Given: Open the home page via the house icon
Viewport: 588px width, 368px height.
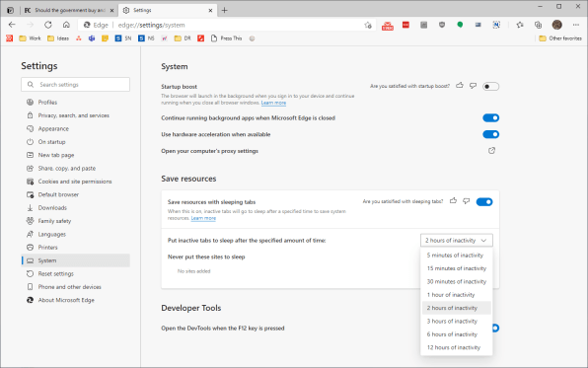Looking at the screenshot, I should pyautogui.click(x=66, y=25).
